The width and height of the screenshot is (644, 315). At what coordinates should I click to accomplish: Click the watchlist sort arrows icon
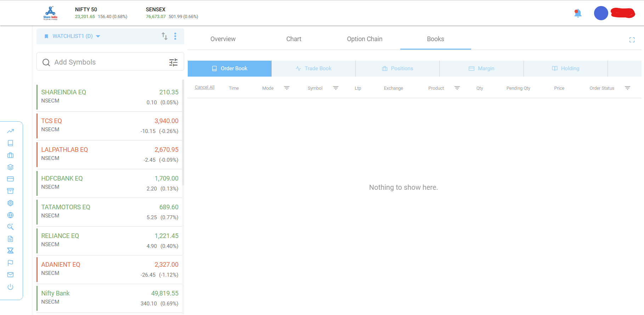164,36
